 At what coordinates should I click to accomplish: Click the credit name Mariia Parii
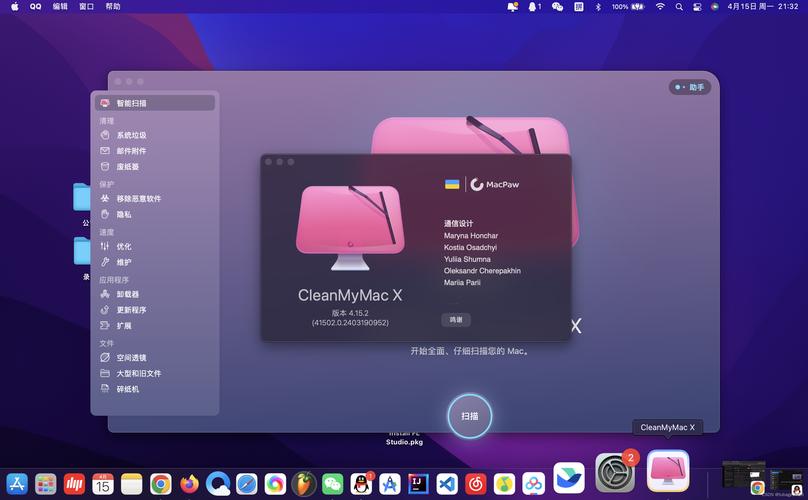tap(462, 282)
